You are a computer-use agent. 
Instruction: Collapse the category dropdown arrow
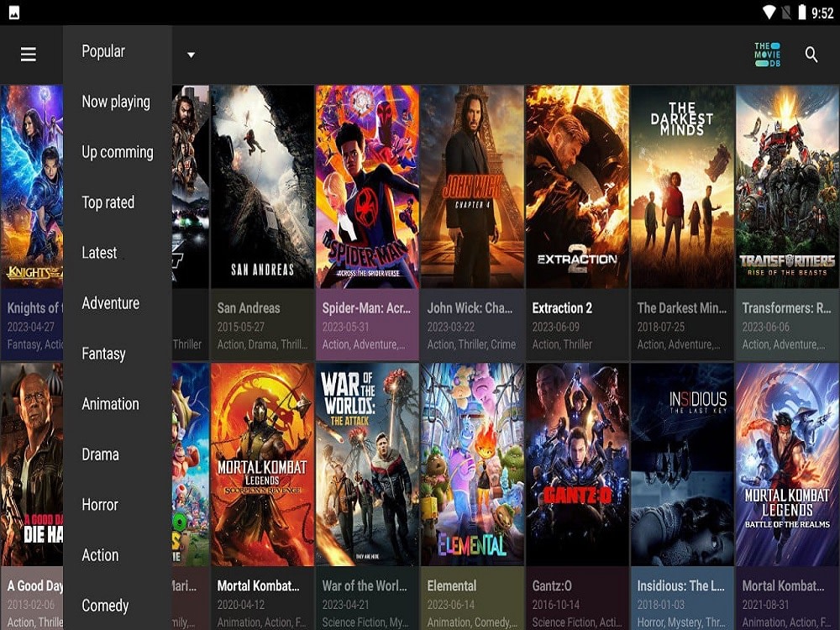[x=191, y=55]
